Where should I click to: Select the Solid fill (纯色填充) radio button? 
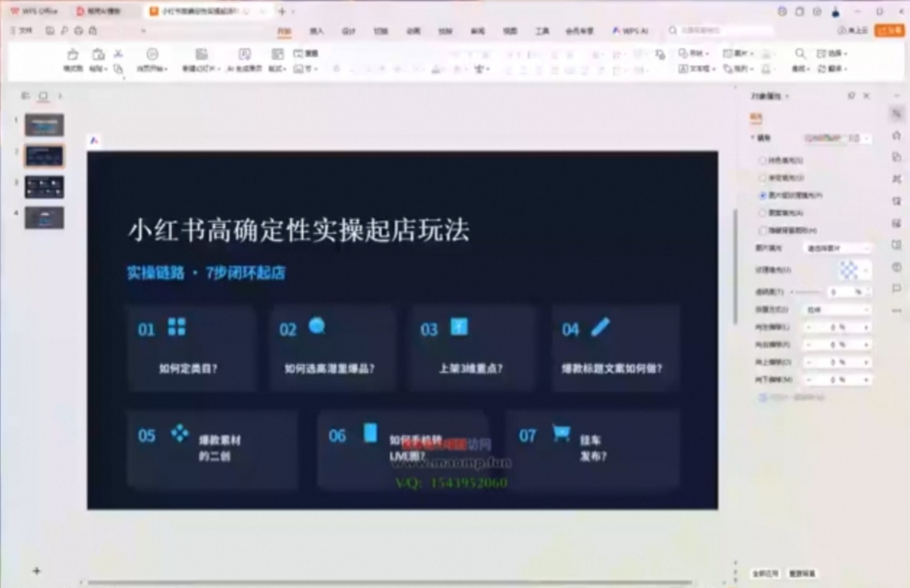point(762,160)
